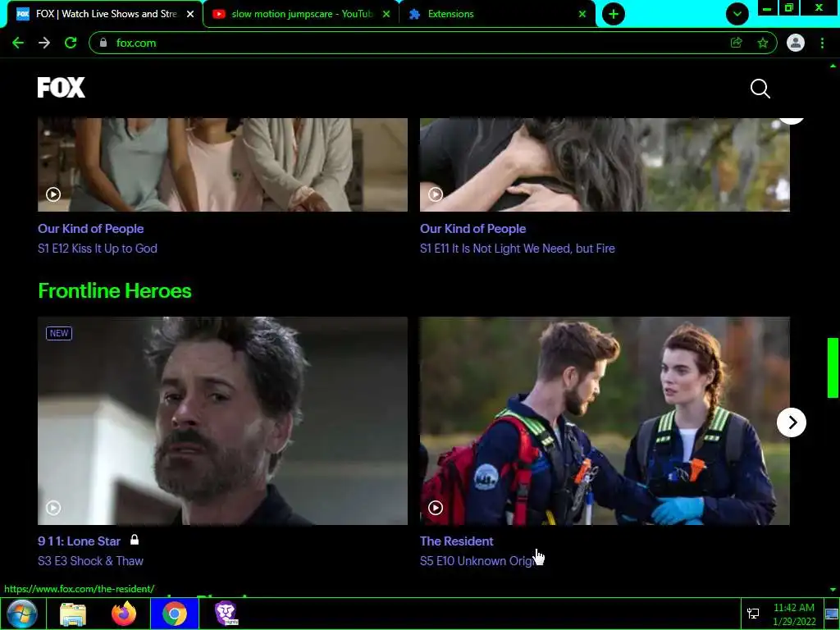The height and width of the screenshot is (630, 840).
Task: Click the scrollbar down arrow
Action: pyautogui.click(x=833, y=589)
